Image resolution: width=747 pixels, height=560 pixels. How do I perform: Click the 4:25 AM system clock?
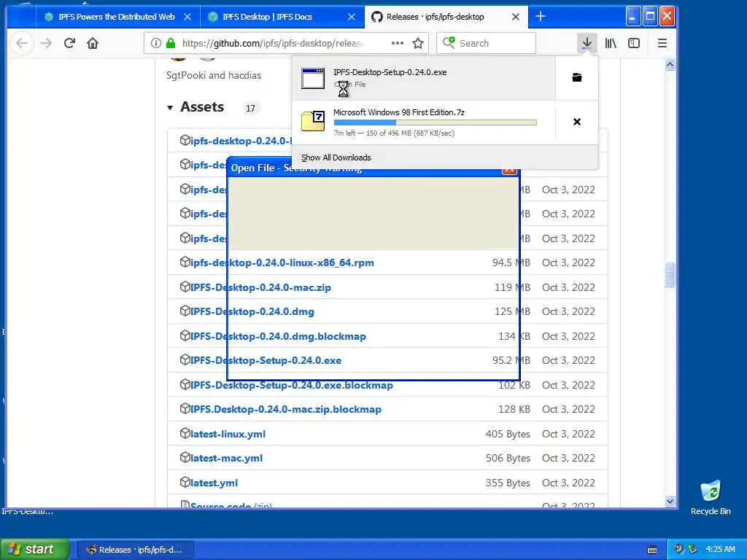720,549
